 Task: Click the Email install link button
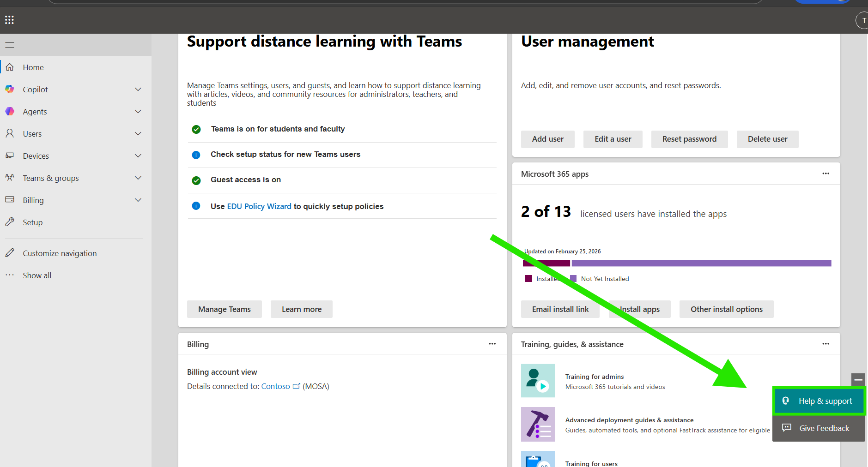click(x=560, y=309)
